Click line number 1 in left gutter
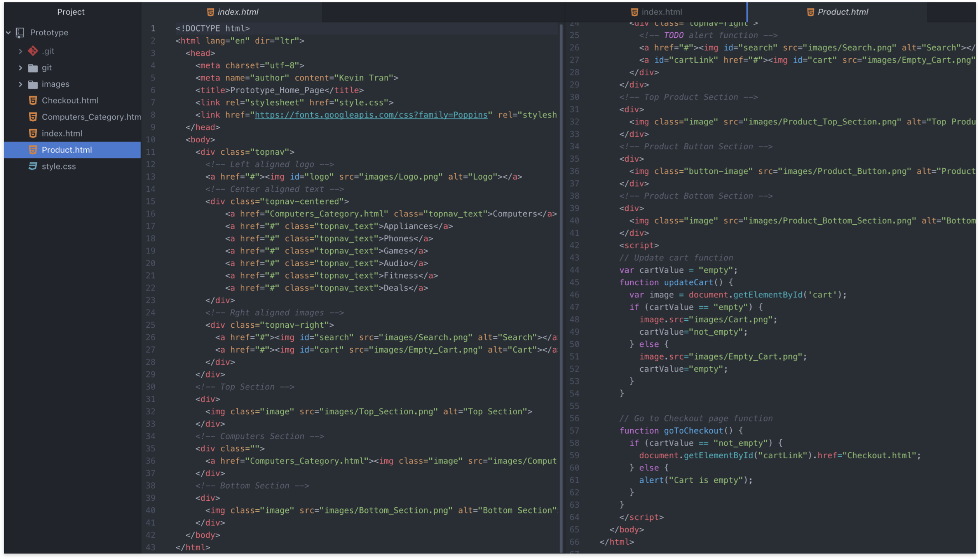 point(153,28)
